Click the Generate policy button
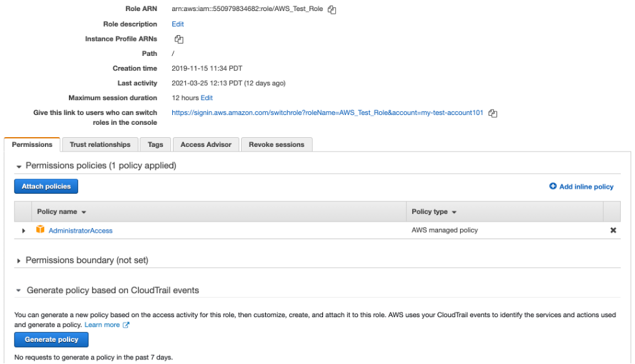The height and width of the screenshot is (364, 635). tap(51, 339)
